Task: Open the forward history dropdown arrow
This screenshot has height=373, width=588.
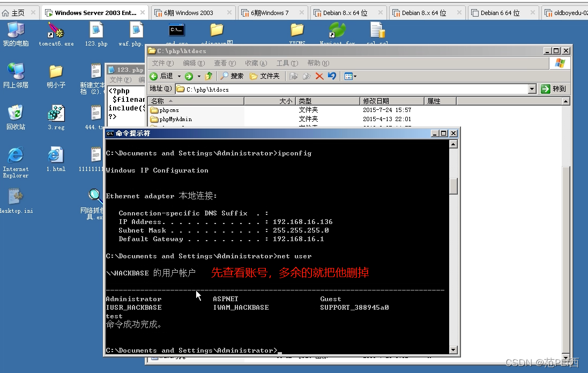Action: 199,76
